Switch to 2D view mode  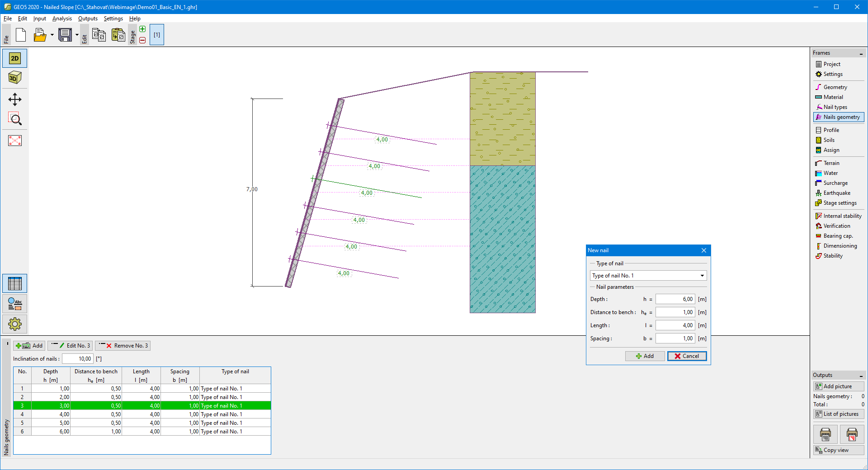tap(15, 58)
